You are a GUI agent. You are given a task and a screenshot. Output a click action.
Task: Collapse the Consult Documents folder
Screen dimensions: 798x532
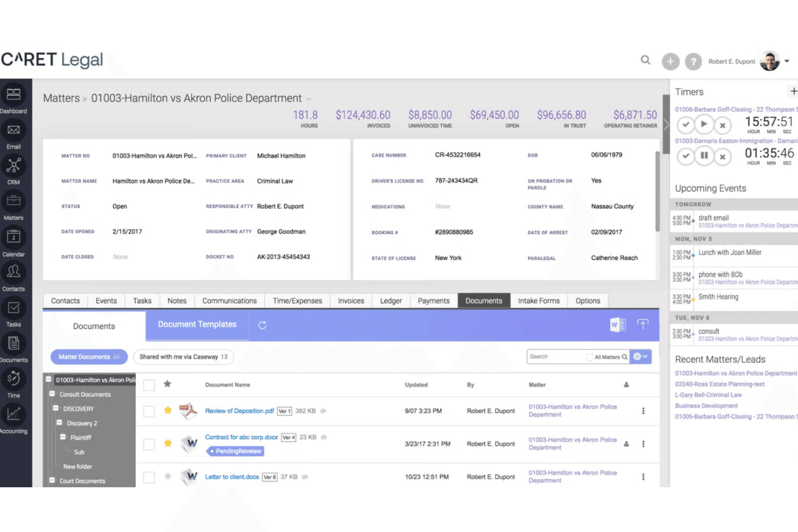pos(52,394)
